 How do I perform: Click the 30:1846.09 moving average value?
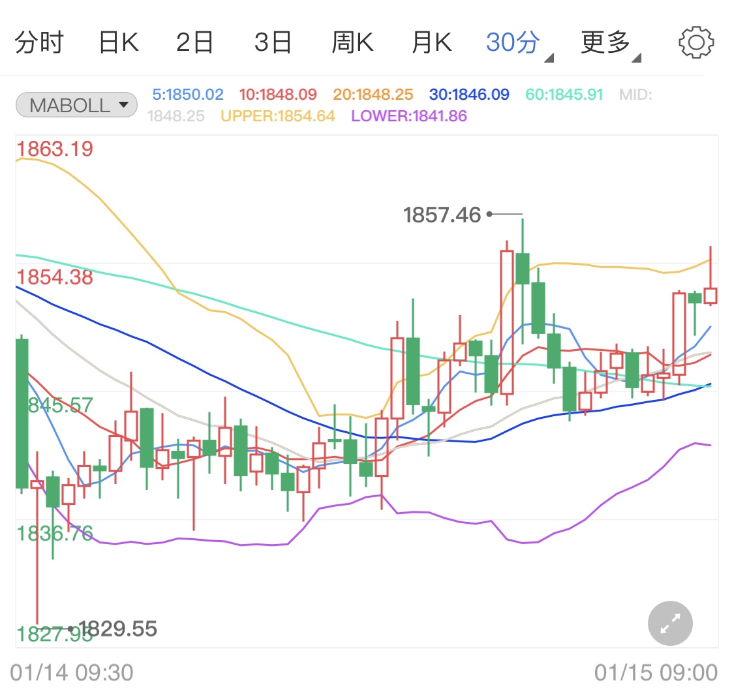coord(469,95)
